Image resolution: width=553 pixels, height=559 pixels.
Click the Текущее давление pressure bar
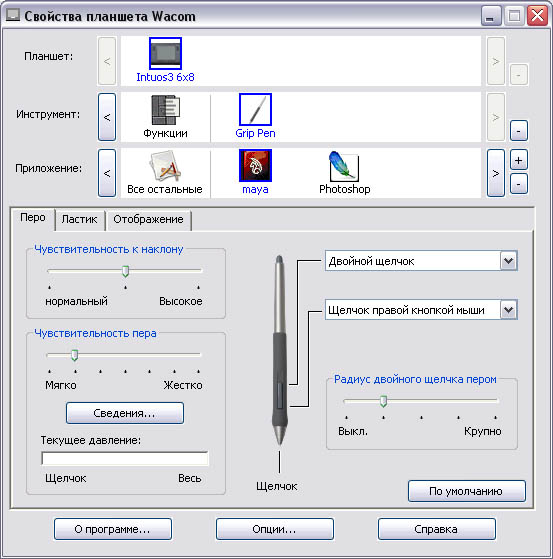[x=125, y=458]
